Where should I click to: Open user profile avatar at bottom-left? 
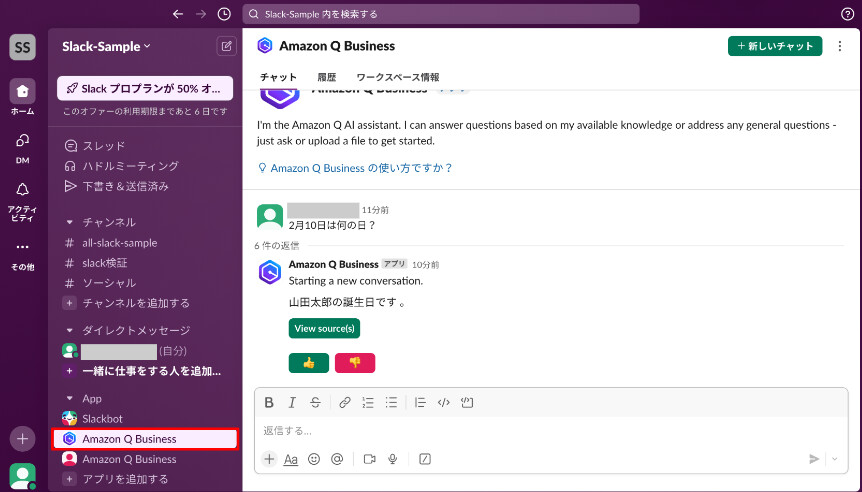(x=23, y=476)
